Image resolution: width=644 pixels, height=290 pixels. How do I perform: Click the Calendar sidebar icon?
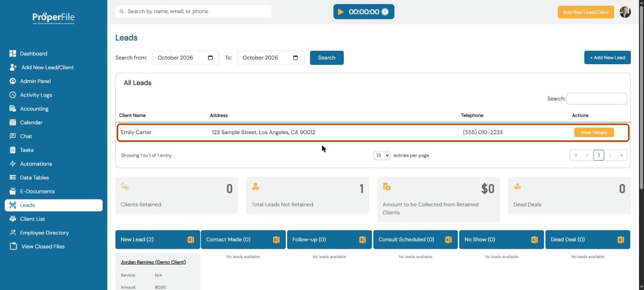[13, 122]
